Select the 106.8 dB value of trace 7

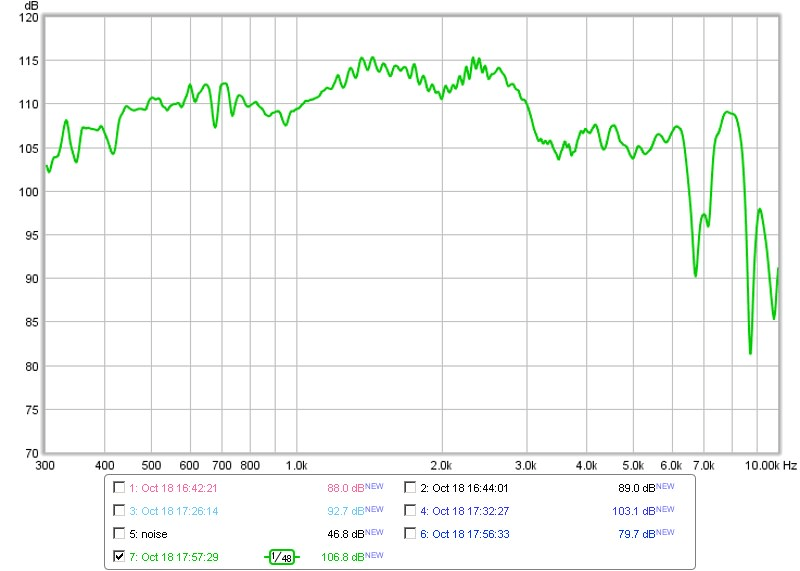coord(342,557)
